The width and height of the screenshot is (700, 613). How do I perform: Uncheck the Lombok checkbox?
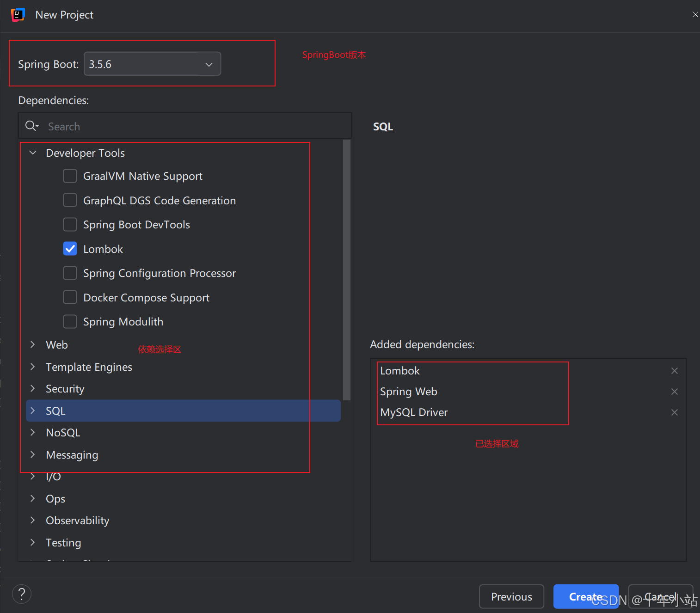point(70,249)
